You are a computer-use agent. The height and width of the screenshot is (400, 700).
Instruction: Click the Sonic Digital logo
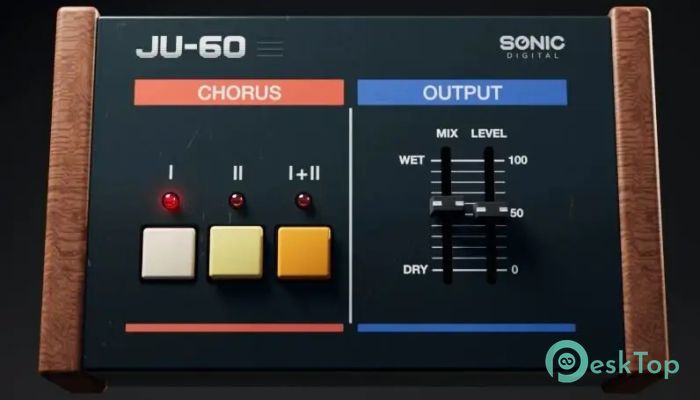click(532, 47)
